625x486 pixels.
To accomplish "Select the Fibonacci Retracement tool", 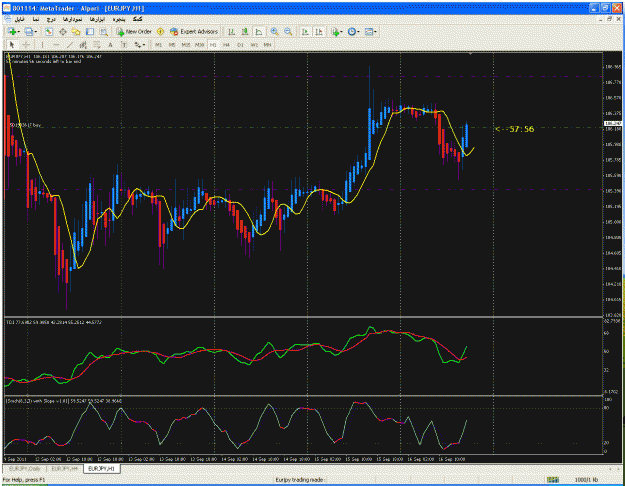I will point(96,45).
